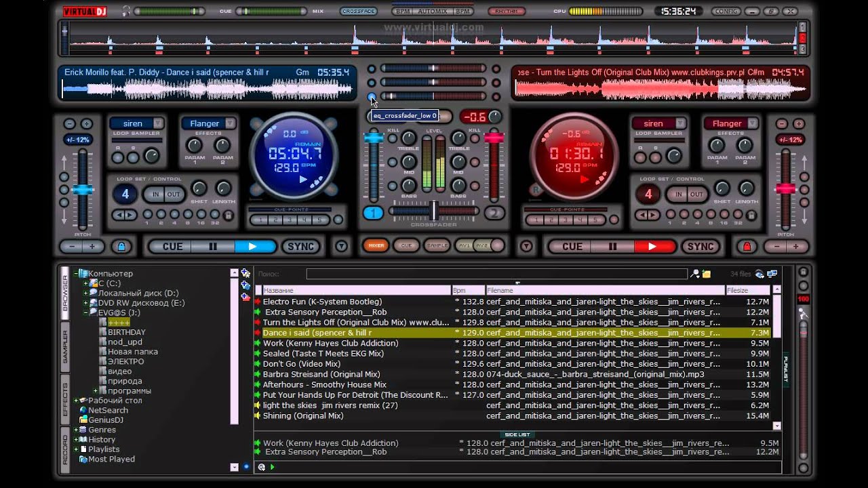
Task: Switch to the SAMPLE panel tab
Action: (437, 246)
